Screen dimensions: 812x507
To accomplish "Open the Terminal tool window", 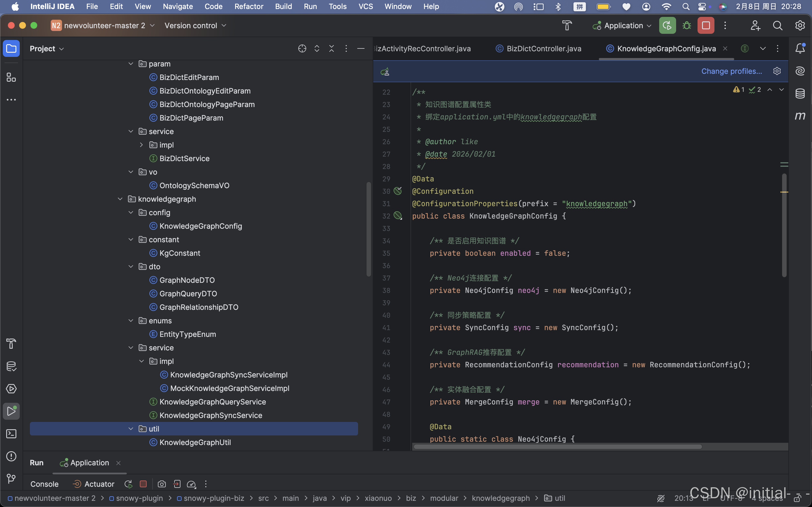I will click(11, 434).
